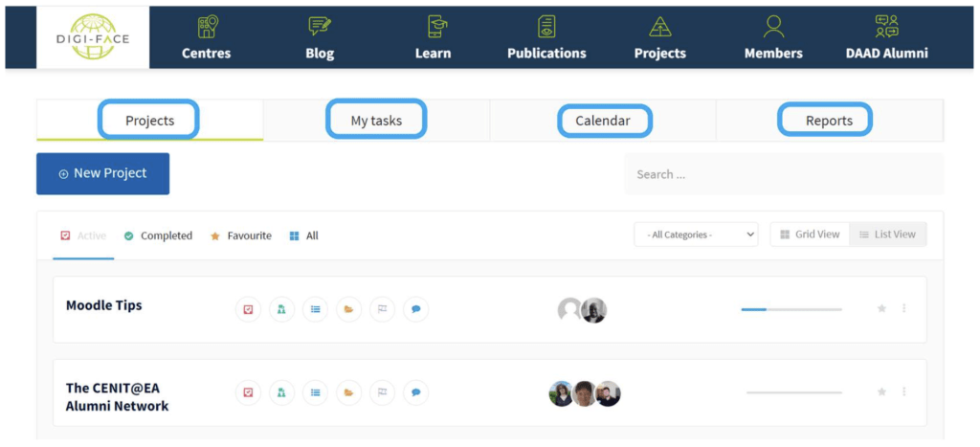This screenshot has width=980, height=447.
Task: Expand the All Categories dropdown
Action: point(696,235)
